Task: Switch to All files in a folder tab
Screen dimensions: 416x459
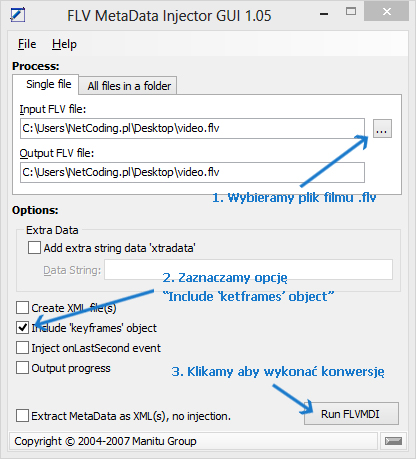Action: point(129,86)
